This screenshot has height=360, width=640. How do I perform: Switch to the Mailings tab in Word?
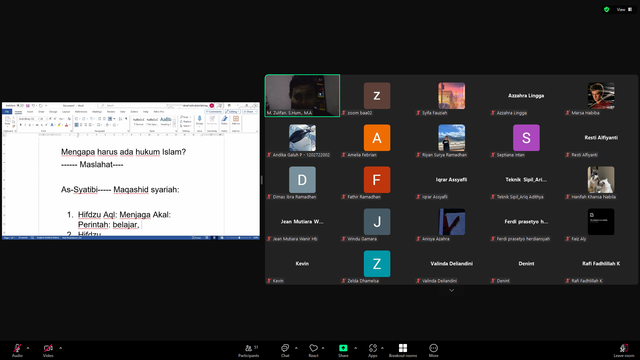coord(97,111)
